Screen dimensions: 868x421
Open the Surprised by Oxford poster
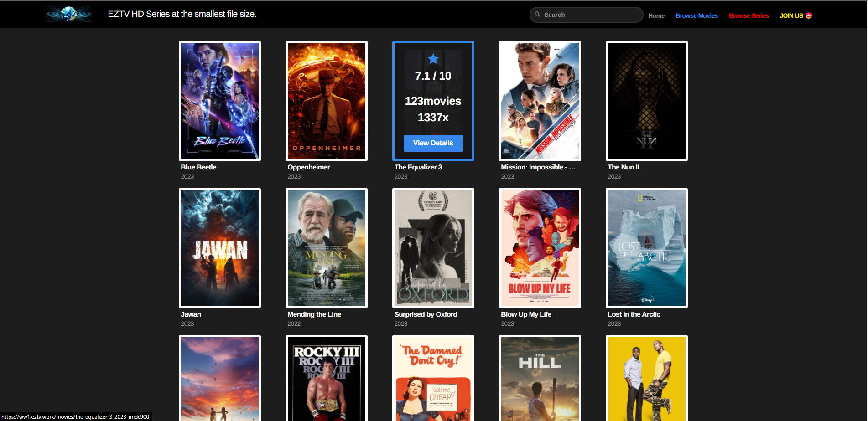[433, 248]
